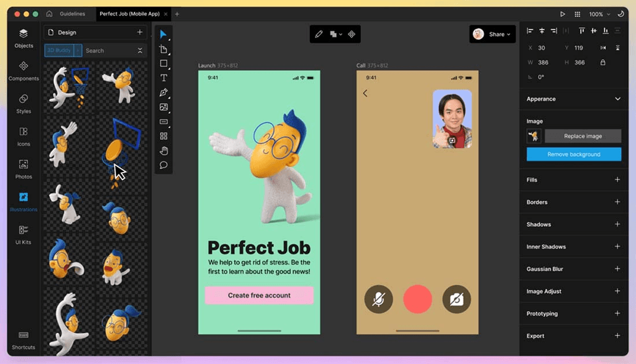The width and height of the screenshot is (636, 364).
Task: Align selection to left edge
Action: [529, 31]
